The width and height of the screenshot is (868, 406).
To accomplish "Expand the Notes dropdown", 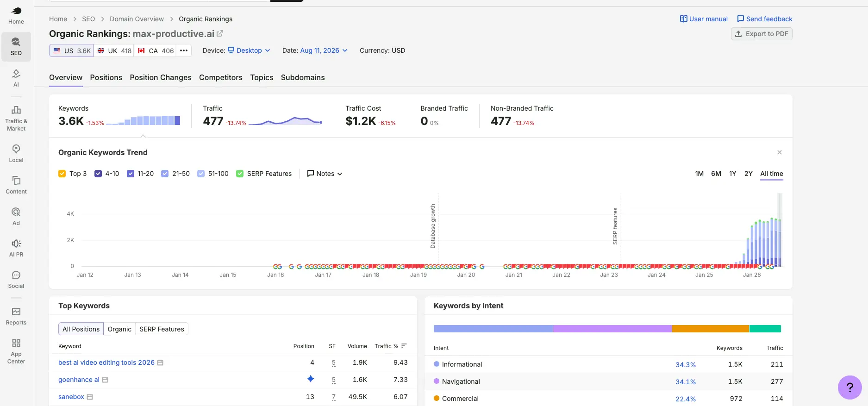I will (325, 174).
